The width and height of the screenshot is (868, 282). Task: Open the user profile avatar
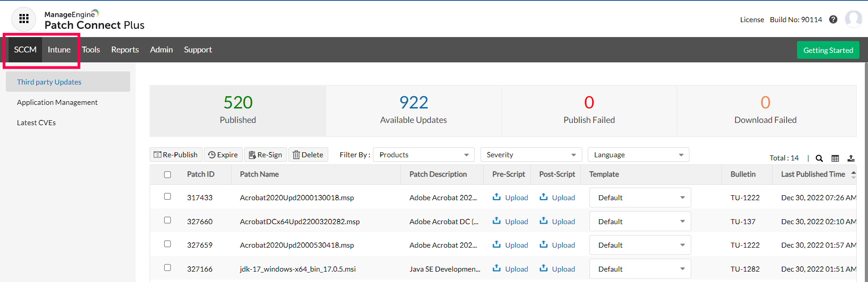[x=854, y=19]
